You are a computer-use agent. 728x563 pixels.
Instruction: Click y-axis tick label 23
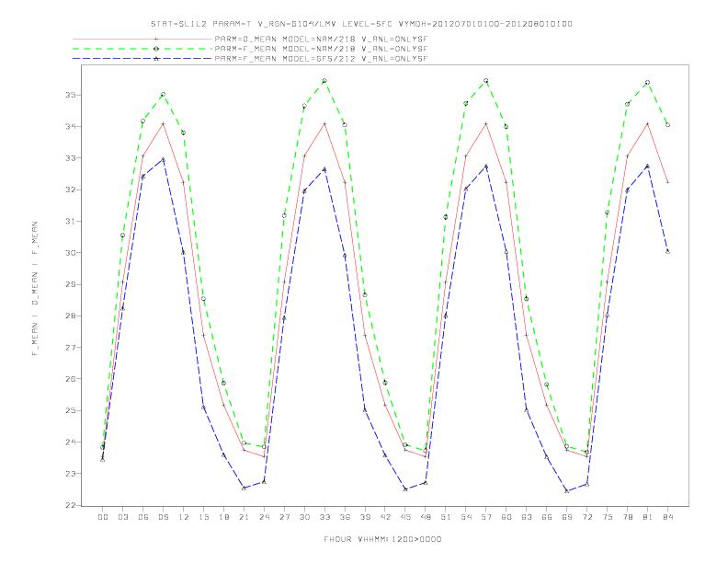click(70, 474)
